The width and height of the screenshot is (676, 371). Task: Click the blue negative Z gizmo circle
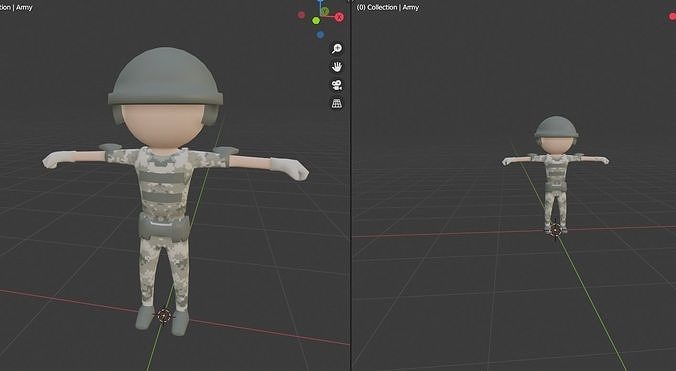click(x=320, y=35)
